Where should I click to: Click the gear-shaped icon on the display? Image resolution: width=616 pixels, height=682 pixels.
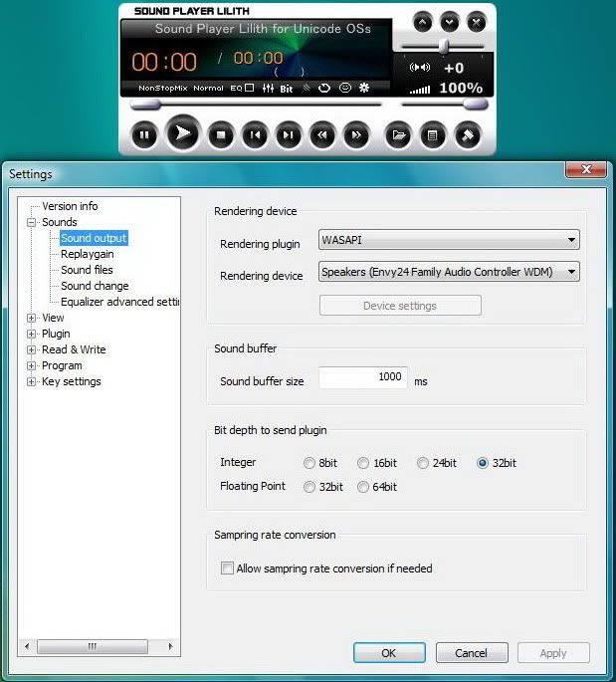pyautogui.click(x=364, y=88)
